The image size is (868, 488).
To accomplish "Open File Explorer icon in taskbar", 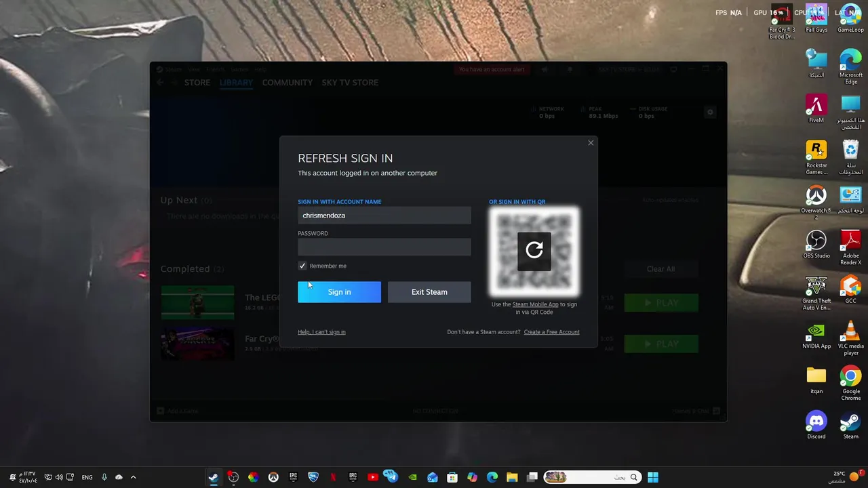I will 512,477.
